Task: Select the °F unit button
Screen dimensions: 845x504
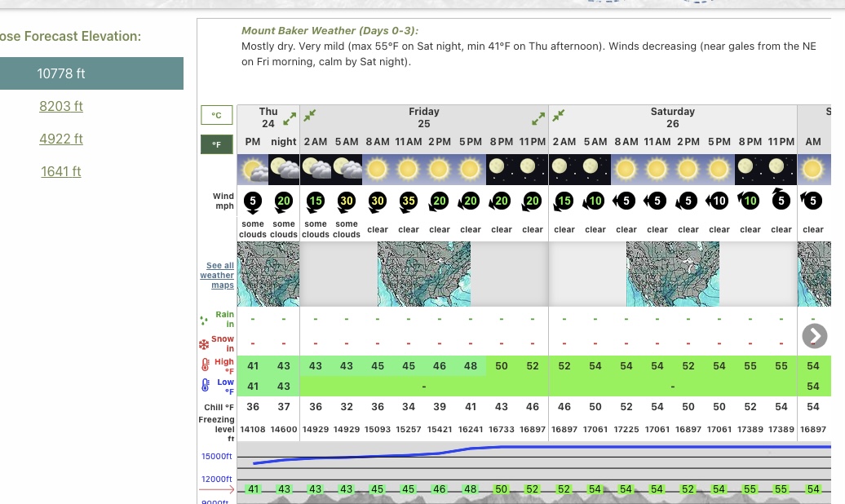Action: click(x=216, y=144)
